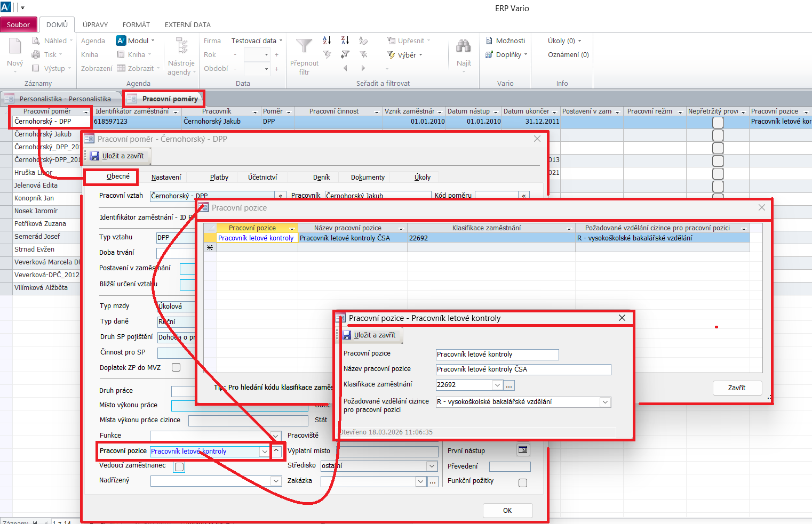Image resolution: width=812 pixels, height=524 pixels.
Task: Click sort ascending A-Z icon
Action: [327, 41]
